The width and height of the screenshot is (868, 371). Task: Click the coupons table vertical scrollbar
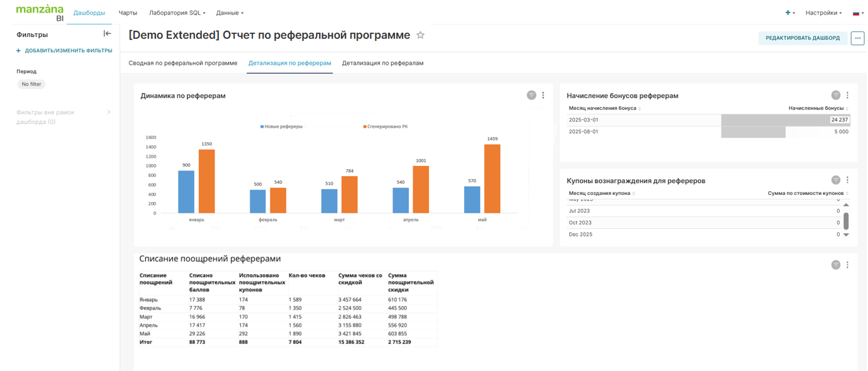(846, 221)
